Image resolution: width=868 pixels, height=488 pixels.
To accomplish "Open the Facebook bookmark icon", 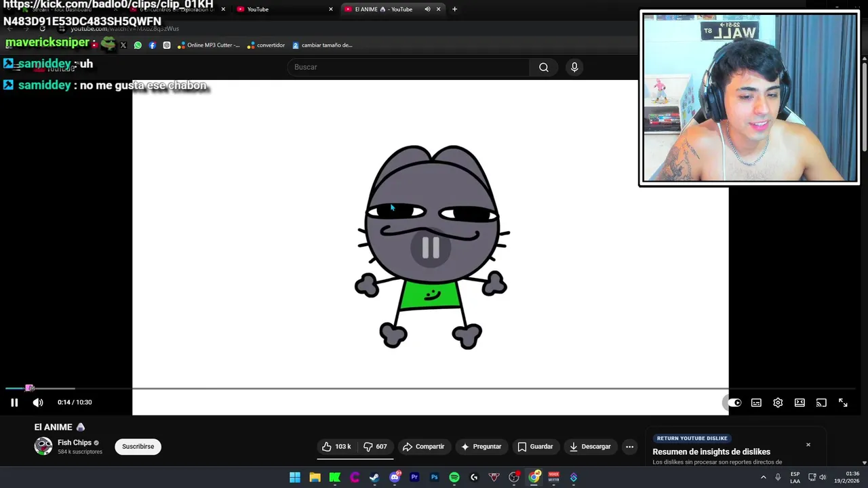I will (152, 45).
